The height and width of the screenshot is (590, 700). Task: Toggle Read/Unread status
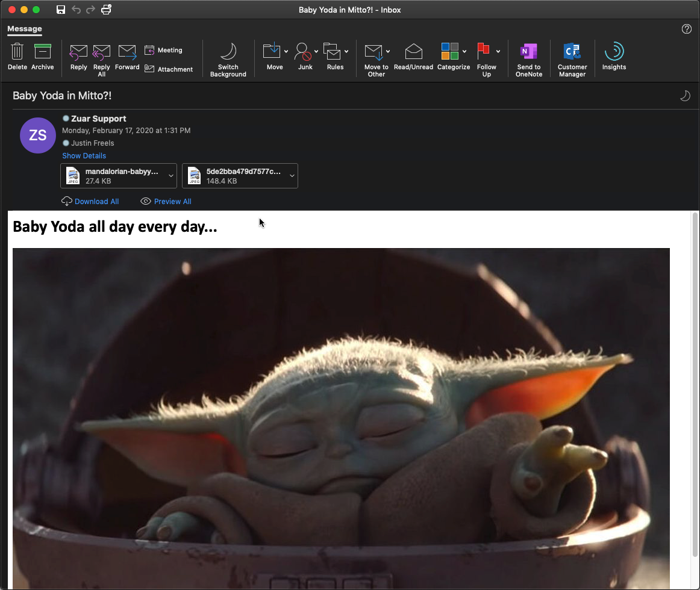point(413,57)
